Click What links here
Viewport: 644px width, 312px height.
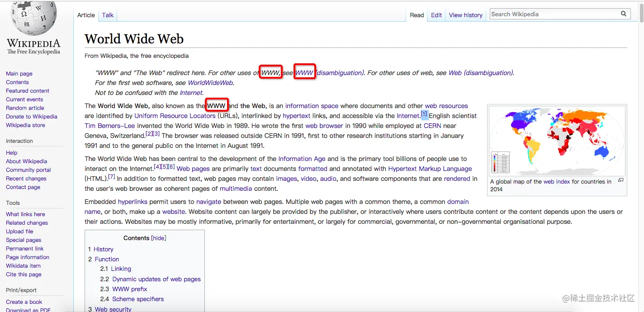(25, 214)
